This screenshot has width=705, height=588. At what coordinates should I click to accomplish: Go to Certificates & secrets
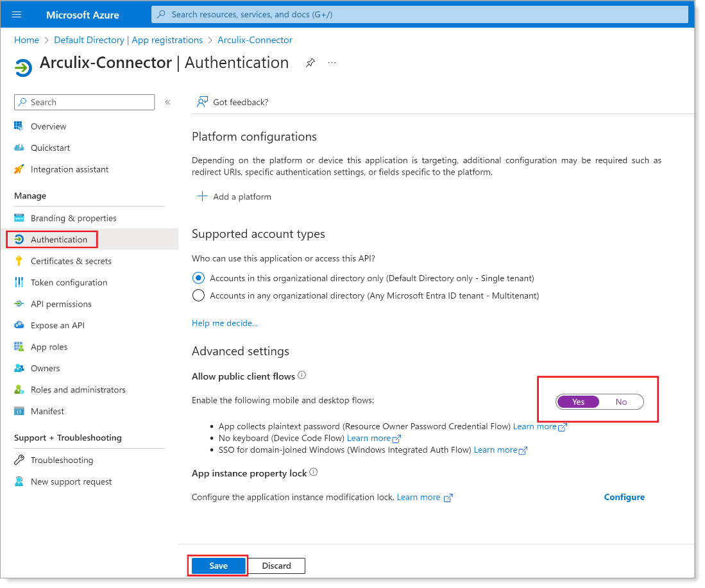71,261
